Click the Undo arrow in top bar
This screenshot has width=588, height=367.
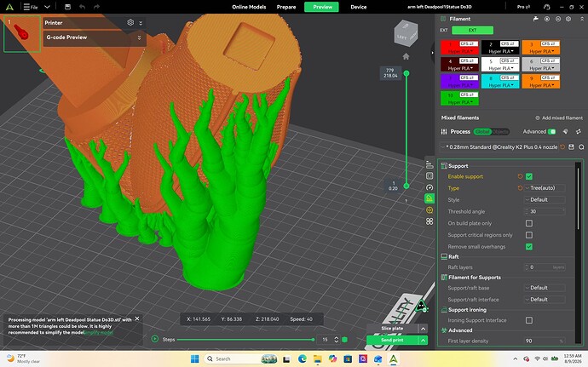[x=82, y=7]
